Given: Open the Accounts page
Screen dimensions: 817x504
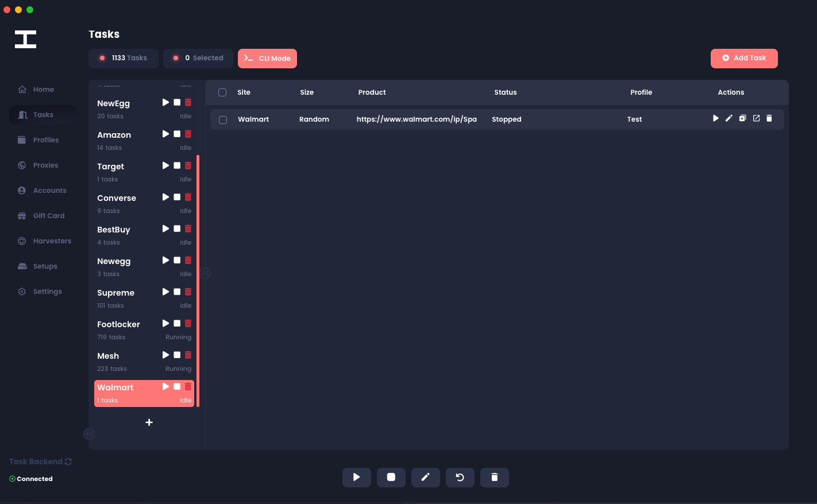Looking at the screenshot, I should 42,191.
